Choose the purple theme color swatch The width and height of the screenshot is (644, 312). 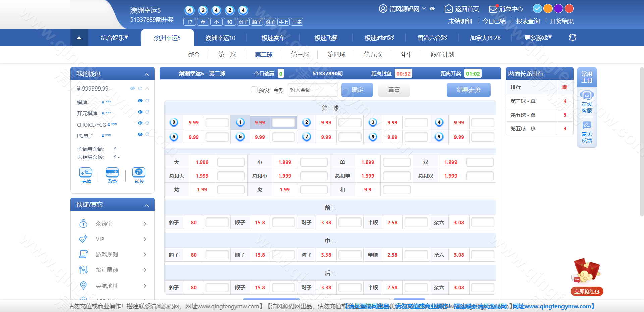click(x=558, y=9)
